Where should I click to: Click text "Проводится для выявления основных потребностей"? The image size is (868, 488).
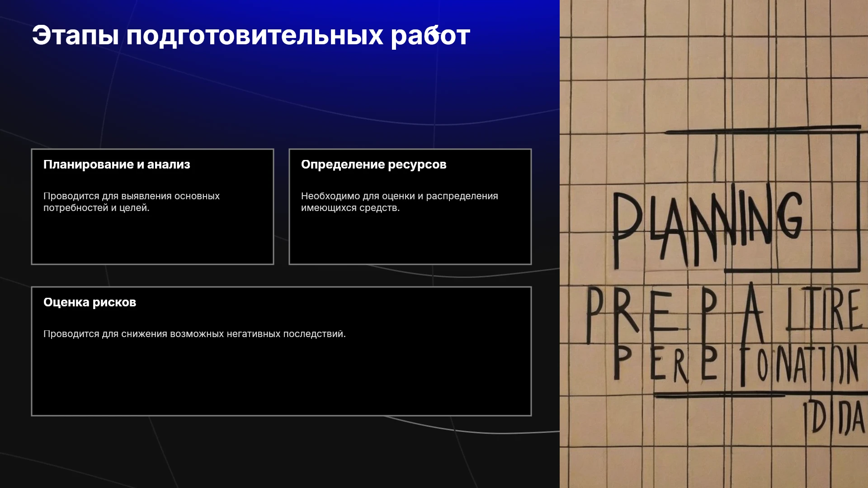tap(132, 202)
